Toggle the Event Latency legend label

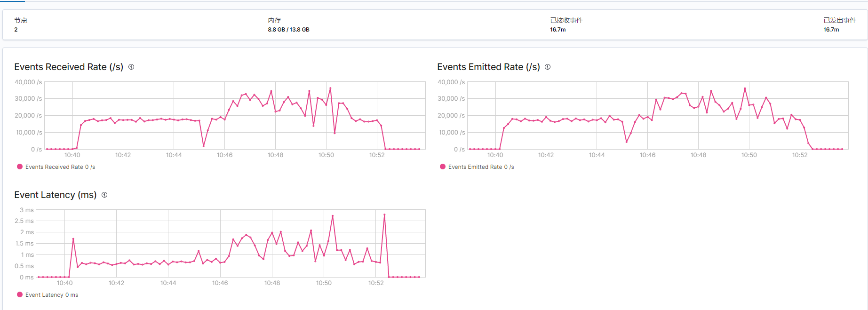click(x=52, y=295)
